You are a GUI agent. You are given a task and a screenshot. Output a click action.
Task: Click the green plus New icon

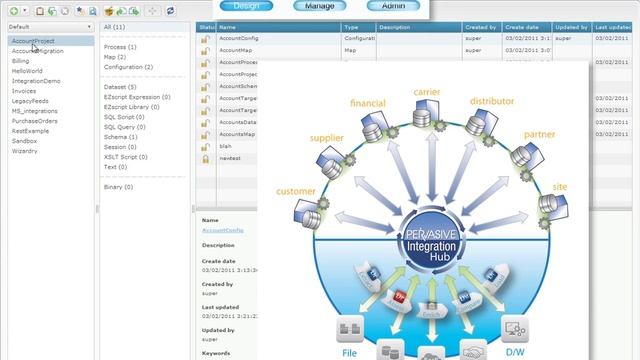14,11
